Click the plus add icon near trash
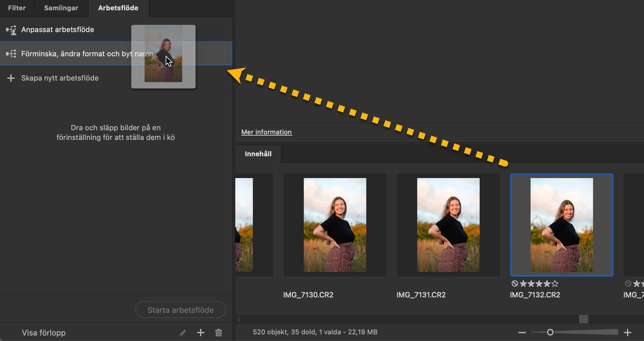This screenshot has width=644, height=341. pyautogui.click(x=200, y=333)
